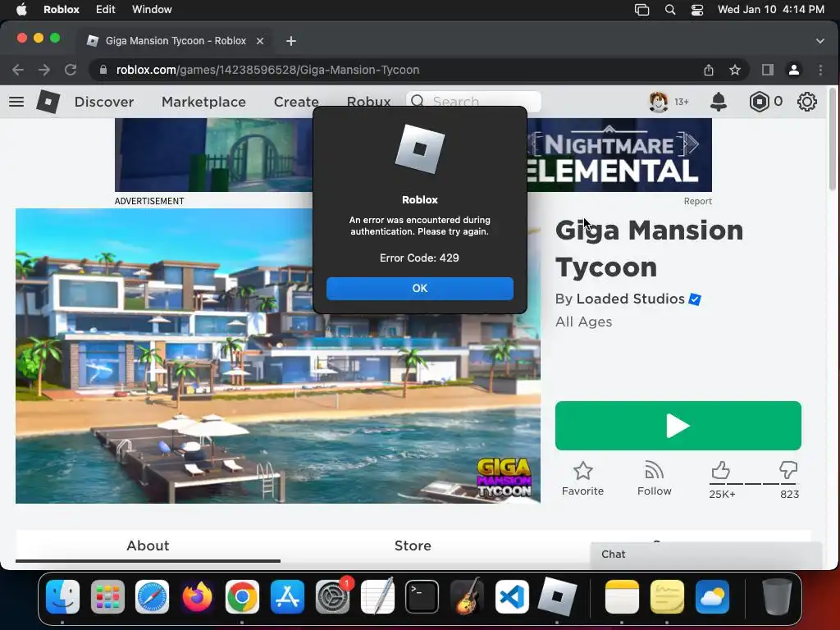Click the Robux balance icon

pos(759,101)
